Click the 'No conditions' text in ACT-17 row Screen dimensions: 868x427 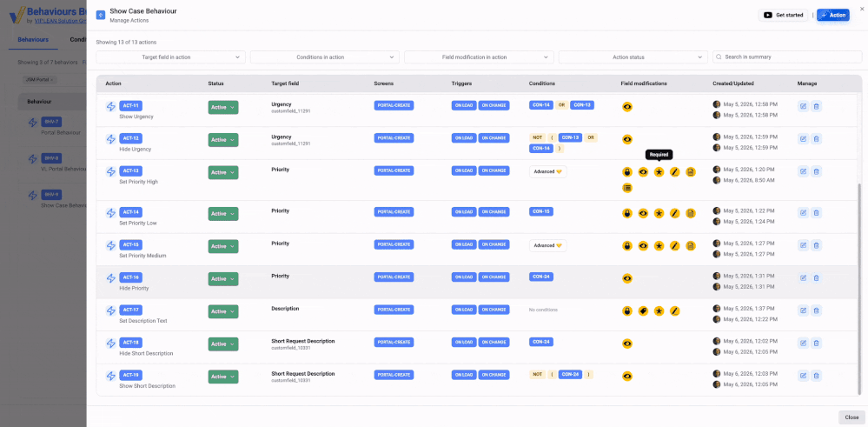click(543, 310)
